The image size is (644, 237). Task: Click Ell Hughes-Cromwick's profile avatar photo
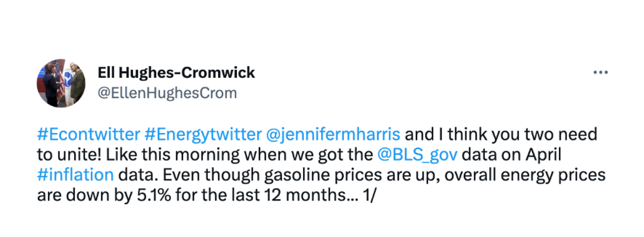tap(61, 83)
